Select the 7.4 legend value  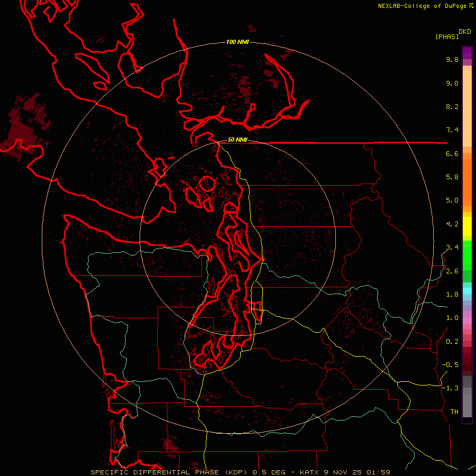452,130
